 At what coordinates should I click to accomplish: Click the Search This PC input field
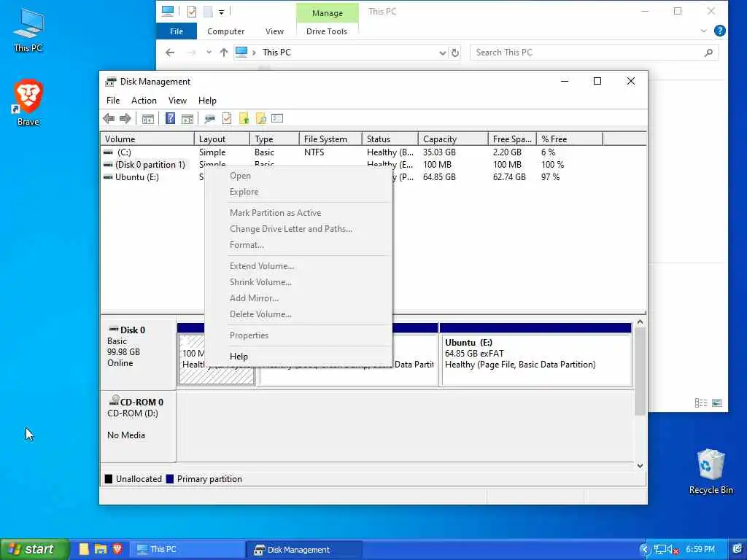[x=594, y=52]
